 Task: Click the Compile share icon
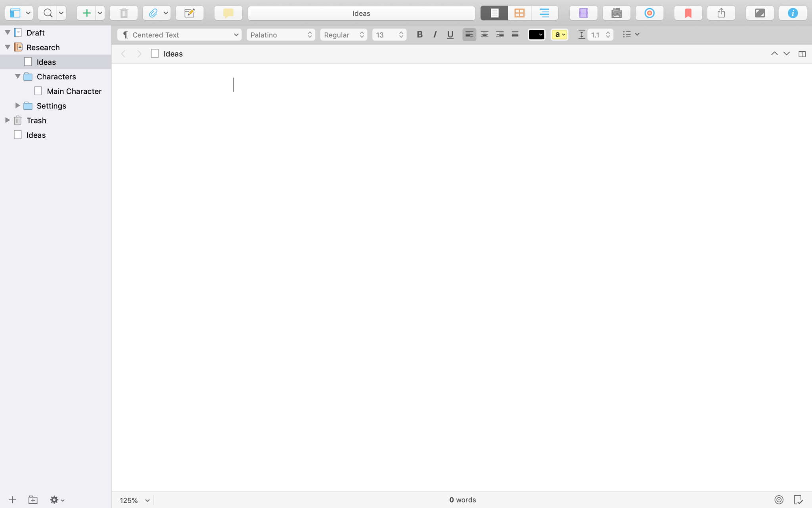721,13
